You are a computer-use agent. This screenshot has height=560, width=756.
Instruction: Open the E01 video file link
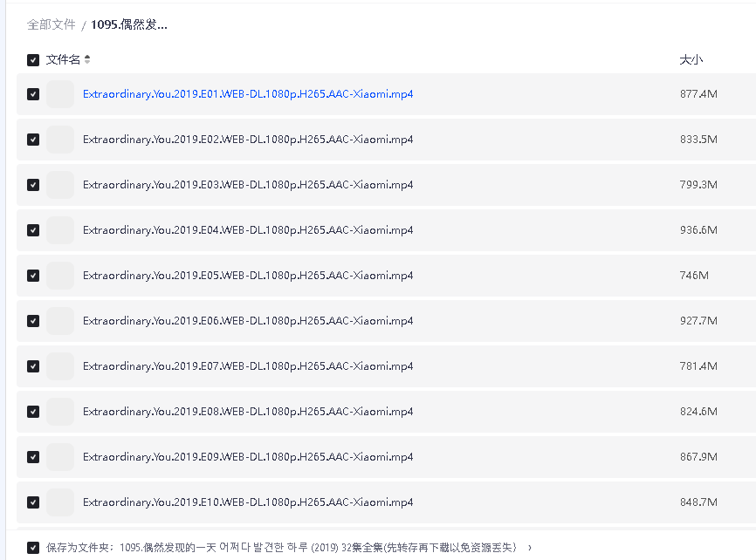[x=248, y=94]
